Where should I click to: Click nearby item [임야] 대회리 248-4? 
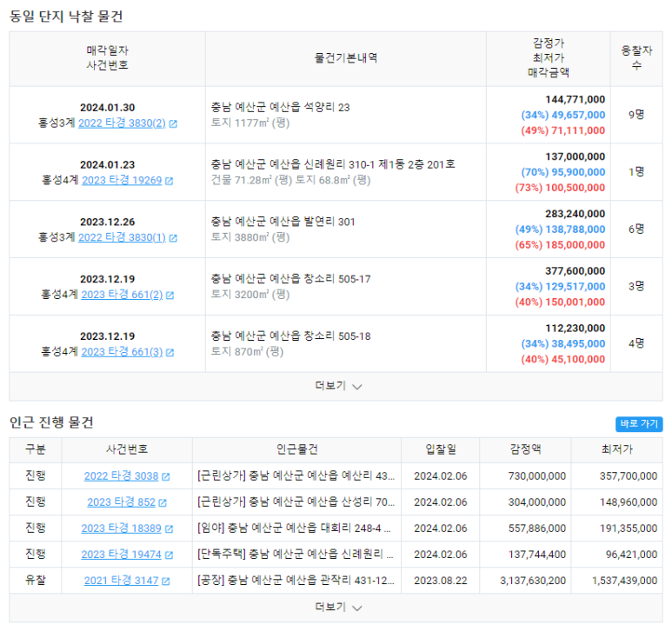pos(294,529)
